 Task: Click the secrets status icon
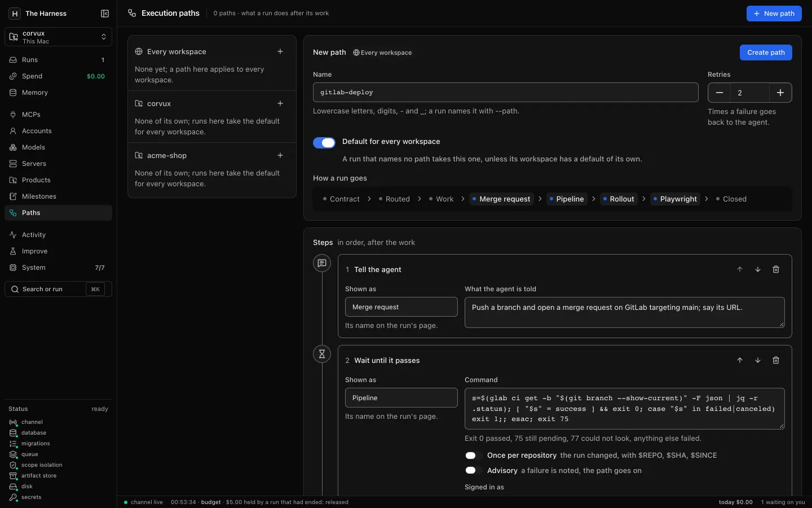click(x=13, y=497)
